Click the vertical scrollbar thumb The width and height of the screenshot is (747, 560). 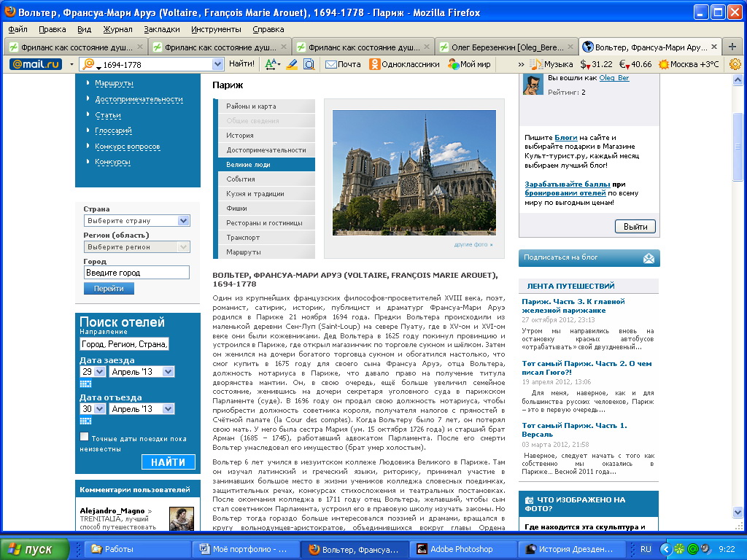coord(738,147)
